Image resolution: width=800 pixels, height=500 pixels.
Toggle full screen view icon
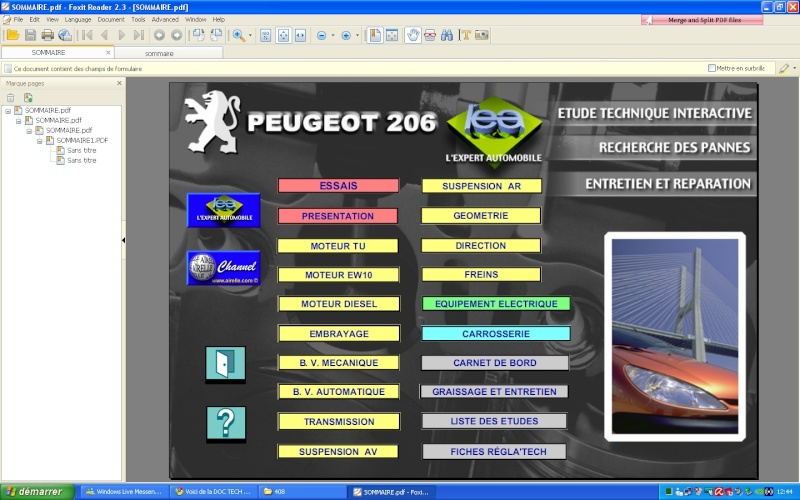pos(392,35)
